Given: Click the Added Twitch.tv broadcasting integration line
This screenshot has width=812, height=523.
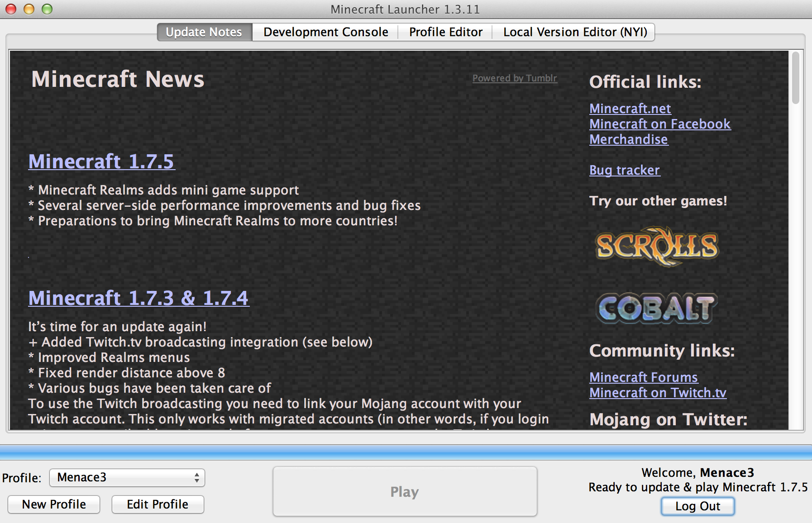Looking at the screenshot, I should [201, 342].
